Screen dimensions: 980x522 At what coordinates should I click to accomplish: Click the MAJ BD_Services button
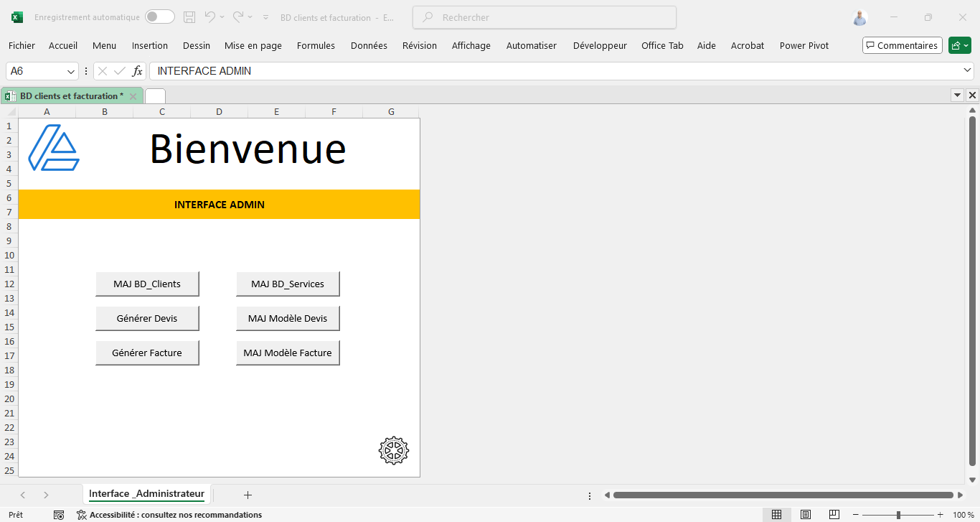click(x=288, y=284)
